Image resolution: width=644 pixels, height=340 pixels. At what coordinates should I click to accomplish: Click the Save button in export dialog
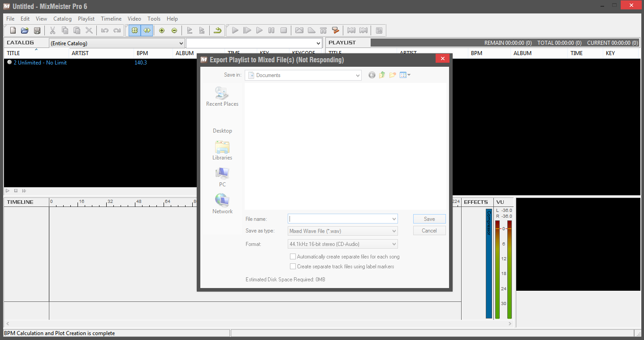pyautogui.click(x=429, y=219)
